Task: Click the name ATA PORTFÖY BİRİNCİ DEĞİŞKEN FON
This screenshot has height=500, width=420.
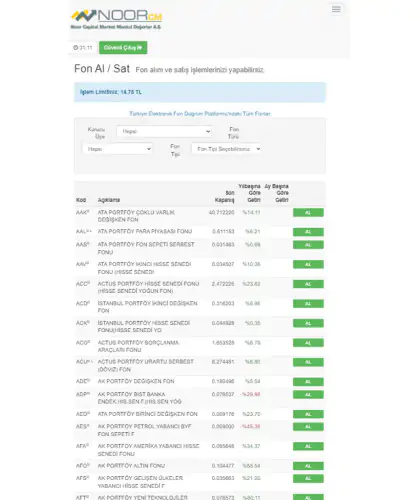Action: (148, 414)
